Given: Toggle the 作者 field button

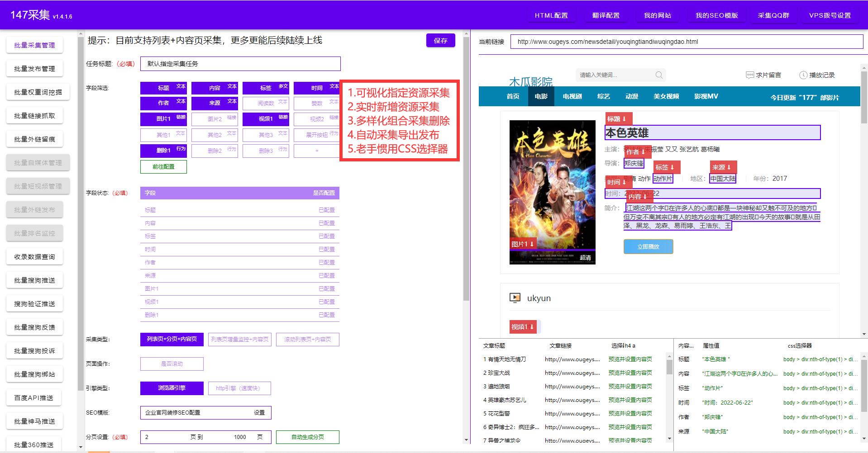Looking at the screenshot, I should coord(163,104).
